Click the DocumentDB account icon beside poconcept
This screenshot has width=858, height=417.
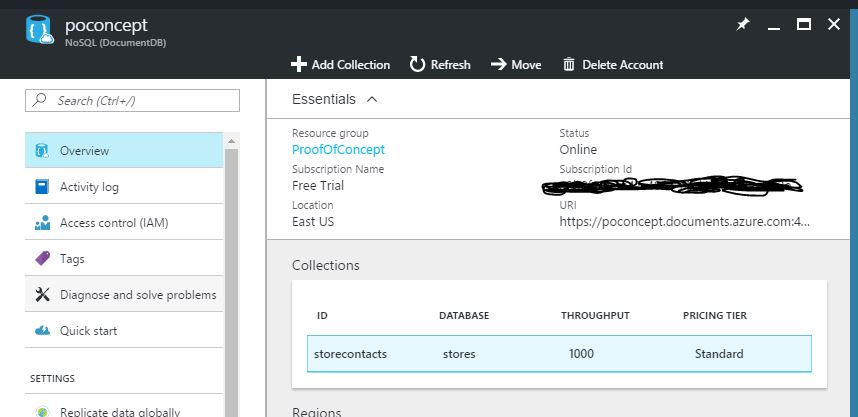click(39, 30)
